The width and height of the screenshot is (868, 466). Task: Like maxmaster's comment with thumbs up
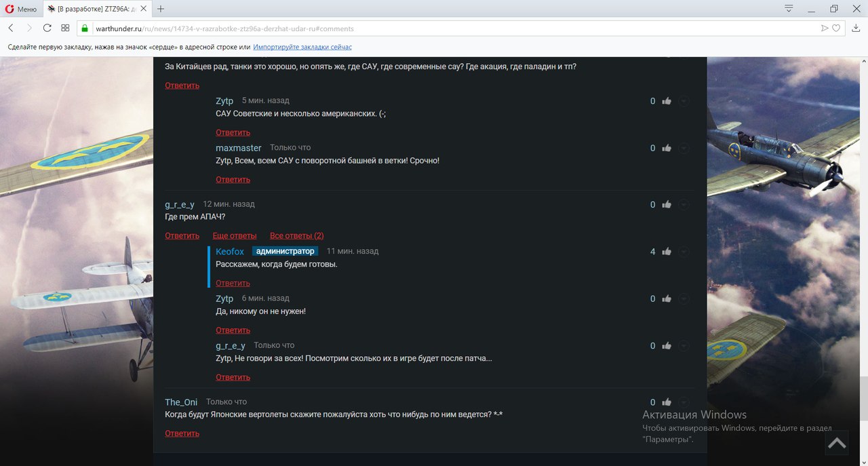[x=667, y=148]
